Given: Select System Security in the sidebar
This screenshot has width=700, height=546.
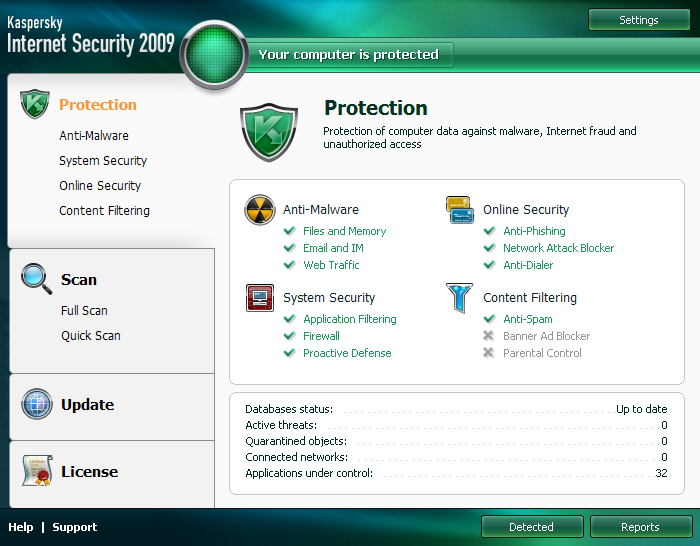Looking at the screenshot, I should [x=103, y=161].
